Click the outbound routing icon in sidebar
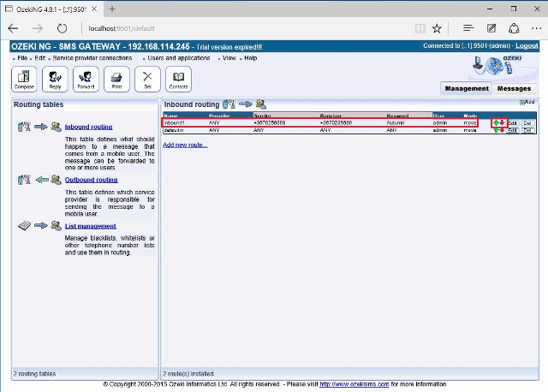 point(39,180)
